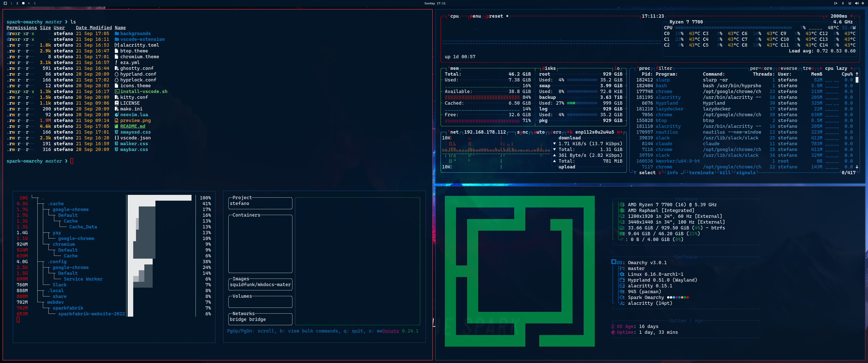
Task: Switch to workspace 2
Action: 17,3
